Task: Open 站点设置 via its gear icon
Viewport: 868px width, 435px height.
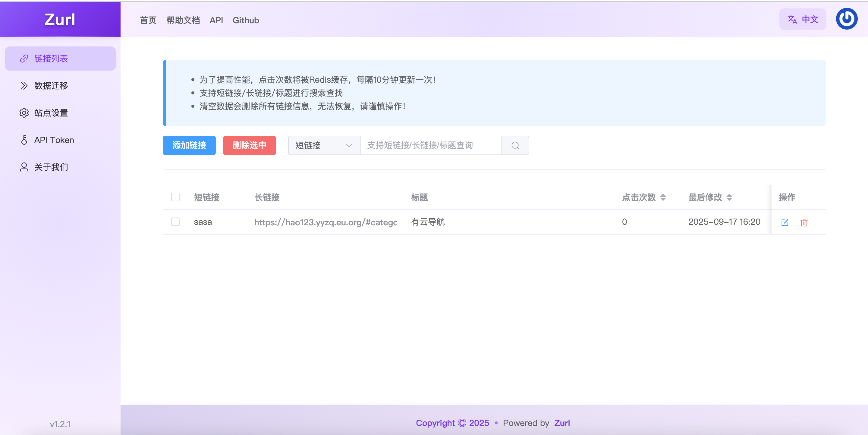Action: [x=24, y=113]
